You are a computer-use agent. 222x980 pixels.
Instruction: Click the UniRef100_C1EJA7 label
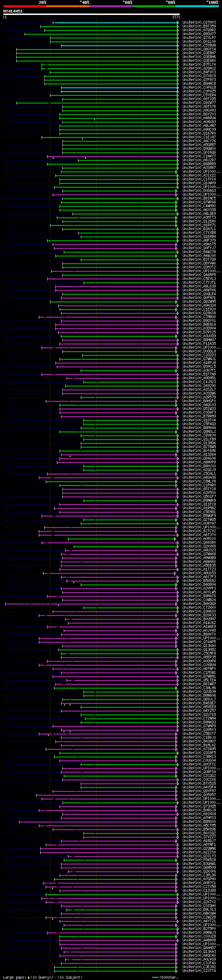coord(199,137)
